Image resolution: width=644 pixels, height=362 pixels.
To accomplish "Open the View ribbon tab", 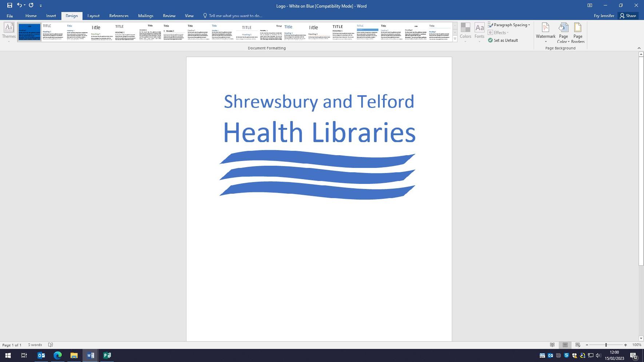I will [189, 16].
